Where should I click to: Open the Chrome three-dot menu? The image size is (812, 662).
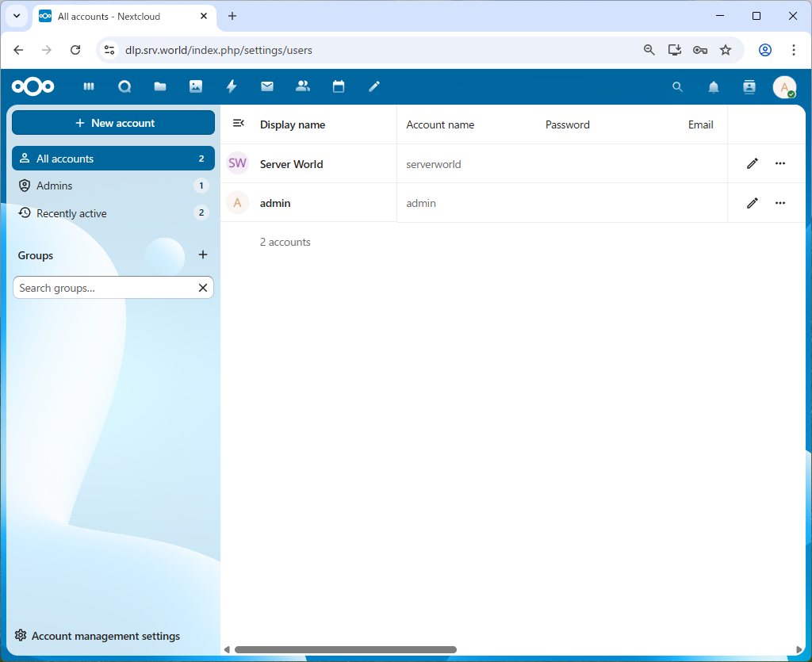click(x=793, y=50)
